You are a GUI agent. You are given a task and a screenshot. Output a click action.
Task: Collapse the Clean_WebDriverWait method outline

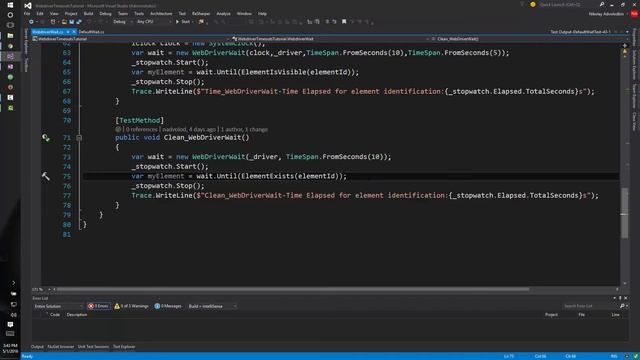coord(79,138)
